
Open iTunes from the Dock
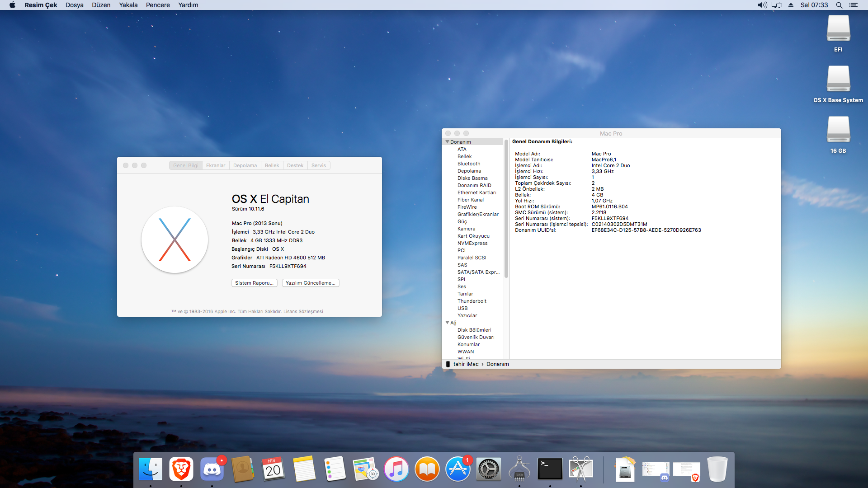(396, 469)
